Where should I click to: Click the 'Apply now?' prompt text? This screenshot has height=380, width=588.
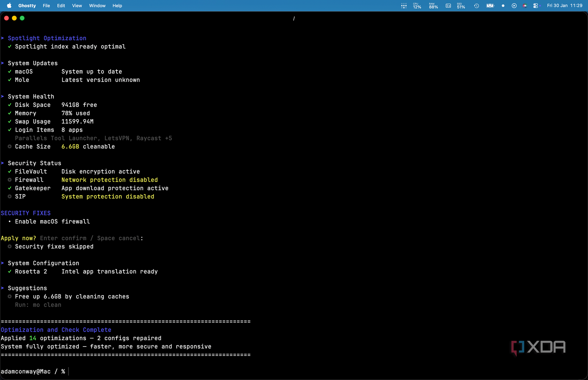(x=19, y=238)
